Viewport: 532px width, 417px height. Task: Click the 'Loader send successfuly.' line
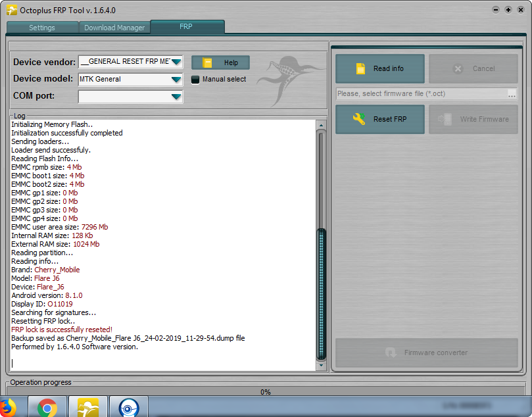[x=51, y=150]
